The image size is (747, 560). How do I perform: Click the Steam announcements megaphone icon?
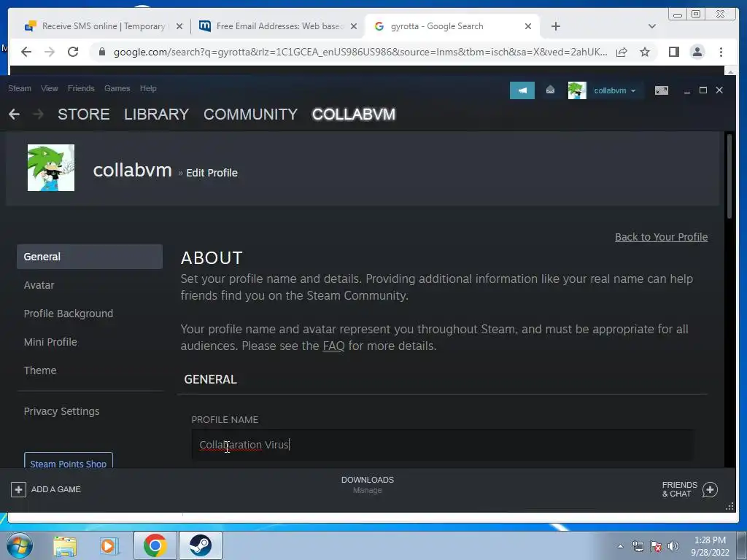[x=522, y=90]
